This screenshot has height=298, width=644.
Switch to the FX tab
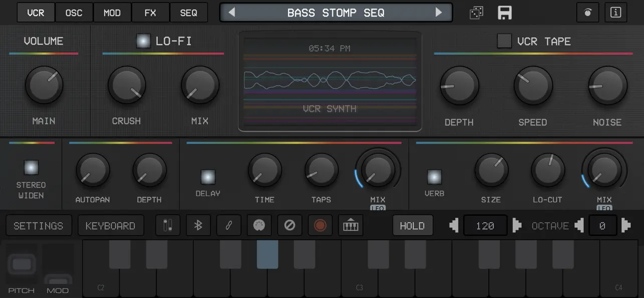click(150, 13)
